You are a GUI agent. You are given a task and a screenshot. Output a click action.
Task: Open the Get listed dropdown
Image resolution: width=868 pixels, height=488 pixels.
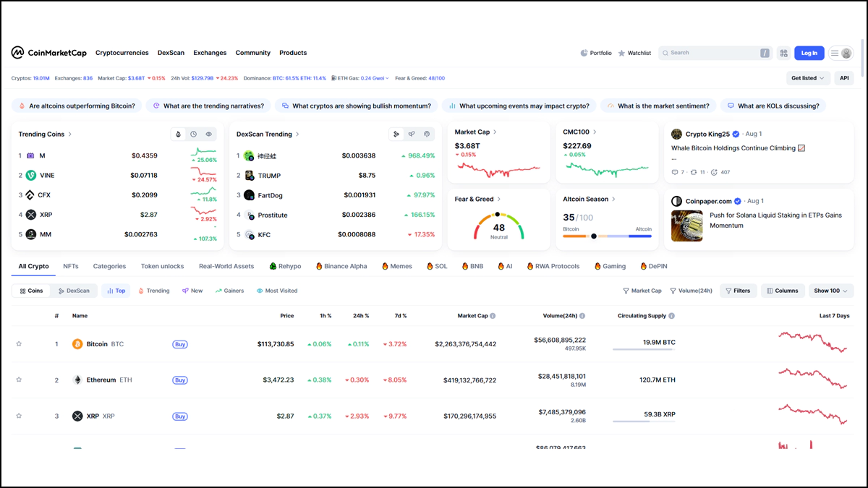tap(808, 78)
